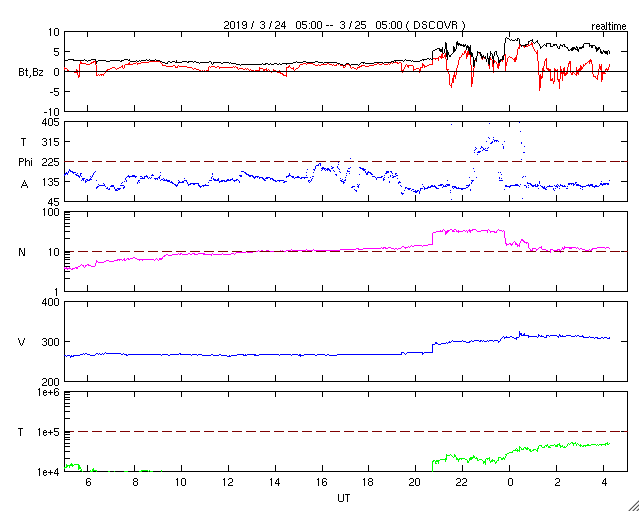Click the "22" hour tick on the UT axis

pyautogui.click(x=462, y=482)
